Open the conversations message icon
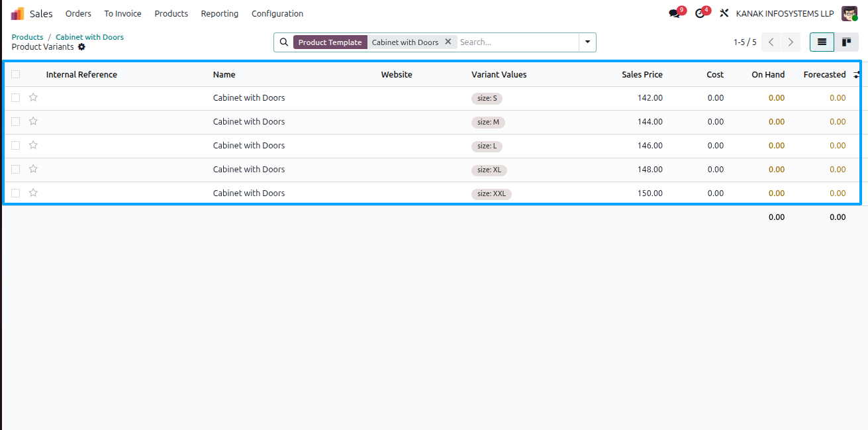This screenshot has width=868, height=430. click(674, 13)
